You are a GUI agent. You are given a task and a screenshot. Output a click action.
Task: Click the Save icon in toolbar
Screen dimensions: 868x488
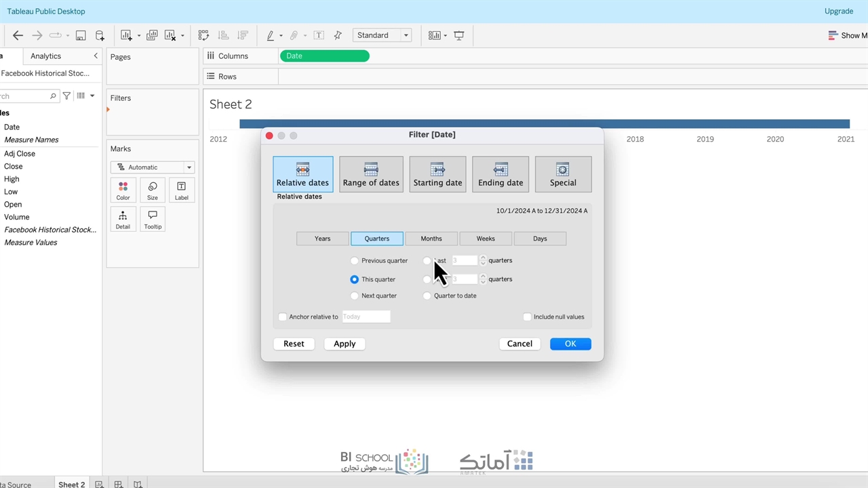pyautogui.click(x=81, y=35)
